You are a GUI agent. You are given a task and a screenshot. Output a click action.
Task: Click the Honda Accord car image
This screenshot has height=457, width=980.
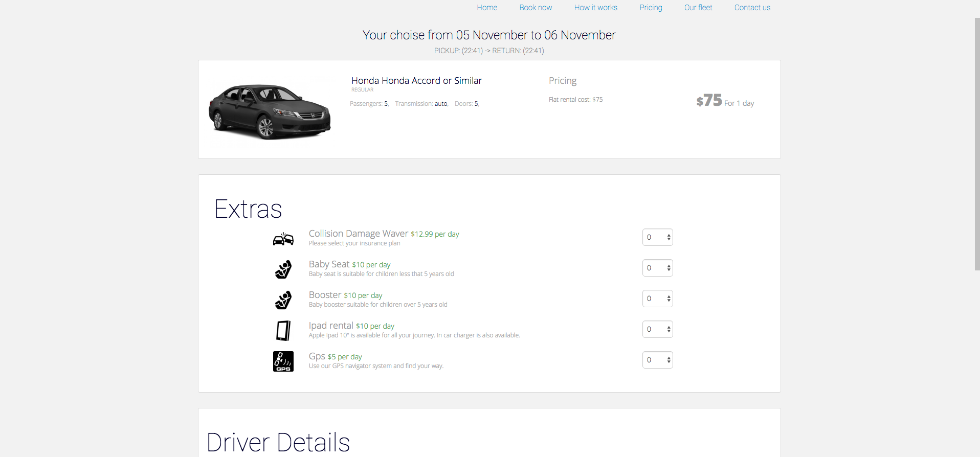tap(270, 111)
